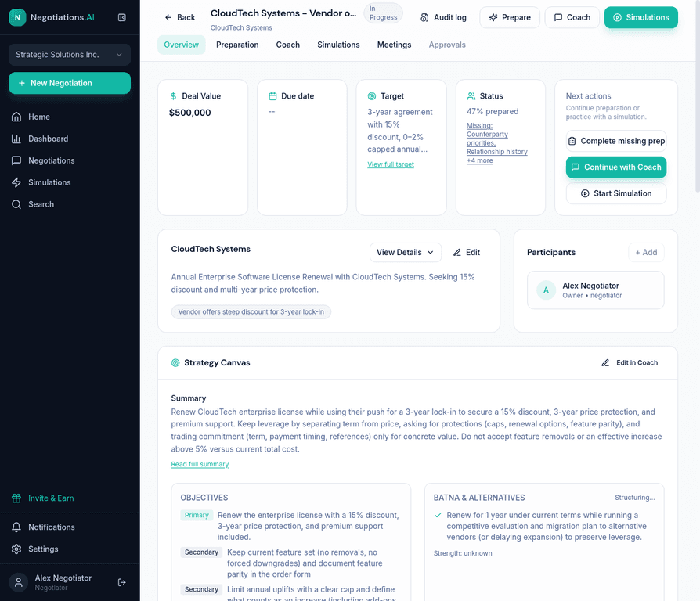Screen dimensions: 700x601
Task: Switch to the Preparation tab
Action: 237,45
